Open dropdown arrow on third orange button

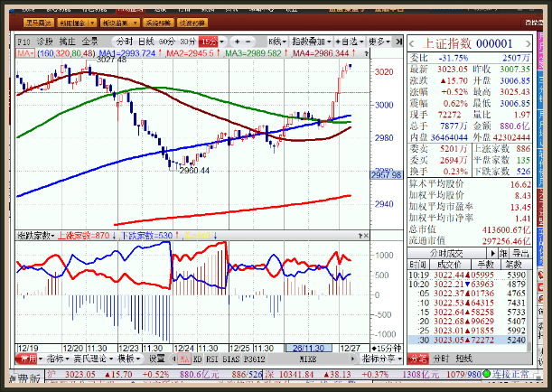[x=136, y=23]
